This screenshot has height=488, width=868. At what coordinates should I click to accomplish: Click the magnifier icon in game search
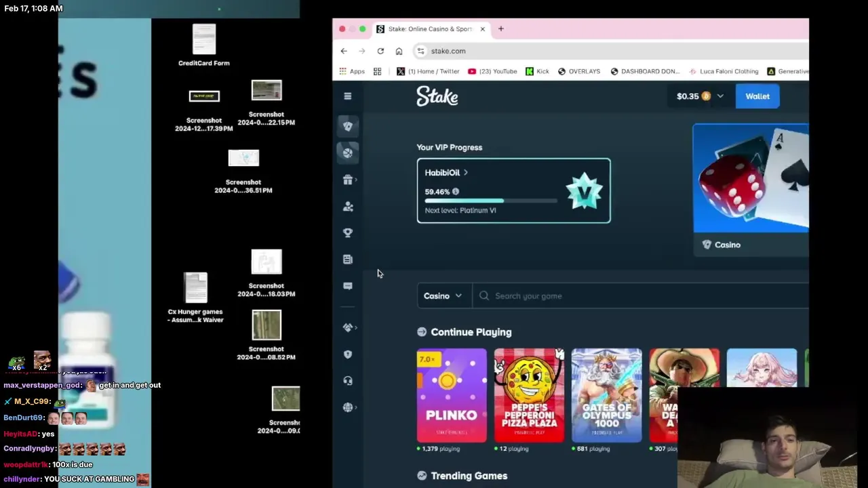tap(484, 296)
